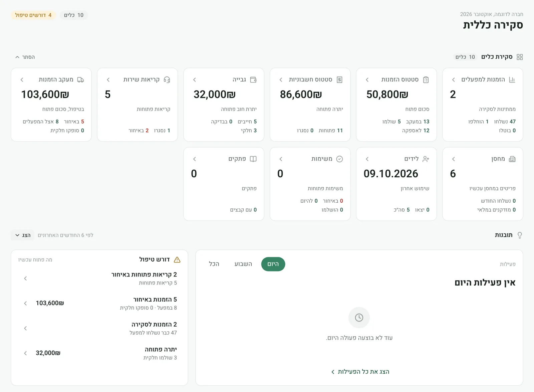Click the warning triangle icon beside דורש טיפול
The height and width of the screenshot is (392, 534).
(x=177, y=260)
